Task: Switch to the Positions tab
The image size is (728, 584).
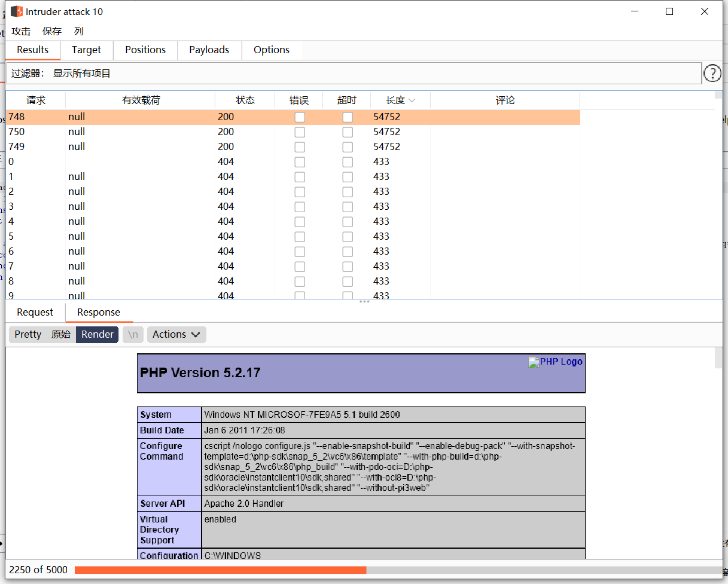Action: 145,50
